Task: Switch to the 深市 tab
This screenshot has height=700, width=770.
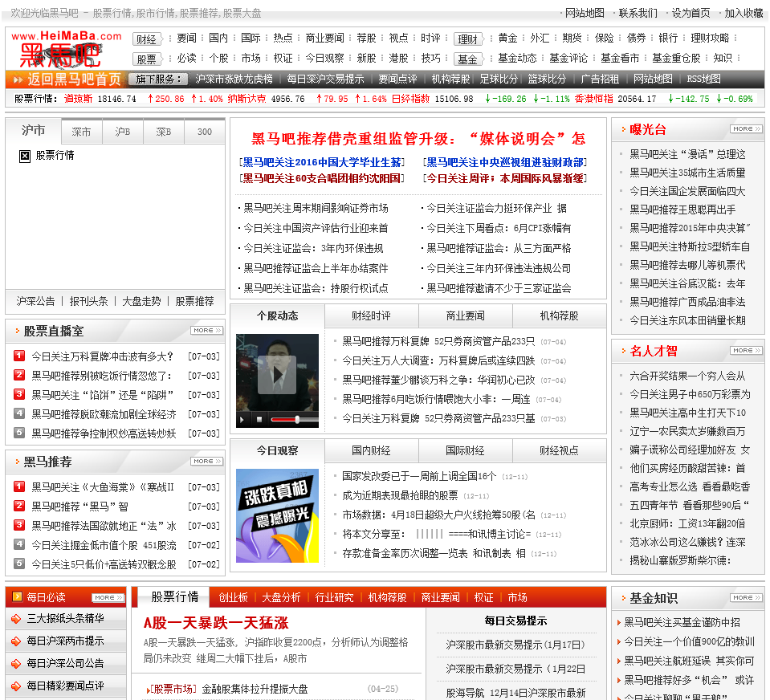Action: click(82, 132)
